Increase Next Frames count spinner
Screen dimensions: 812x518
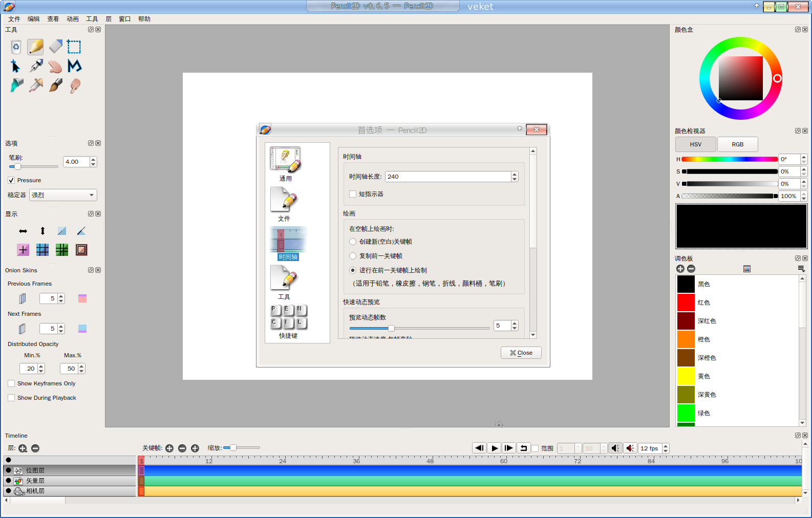[61, 326]
